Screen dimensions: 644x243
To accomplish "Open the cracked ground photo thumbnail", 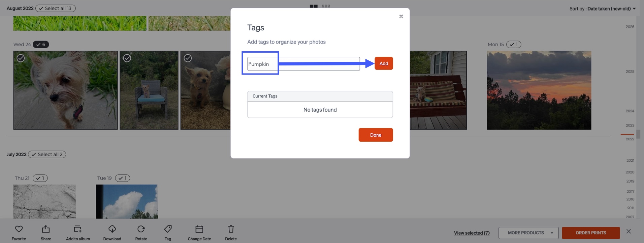I will [x=44, y=201].
